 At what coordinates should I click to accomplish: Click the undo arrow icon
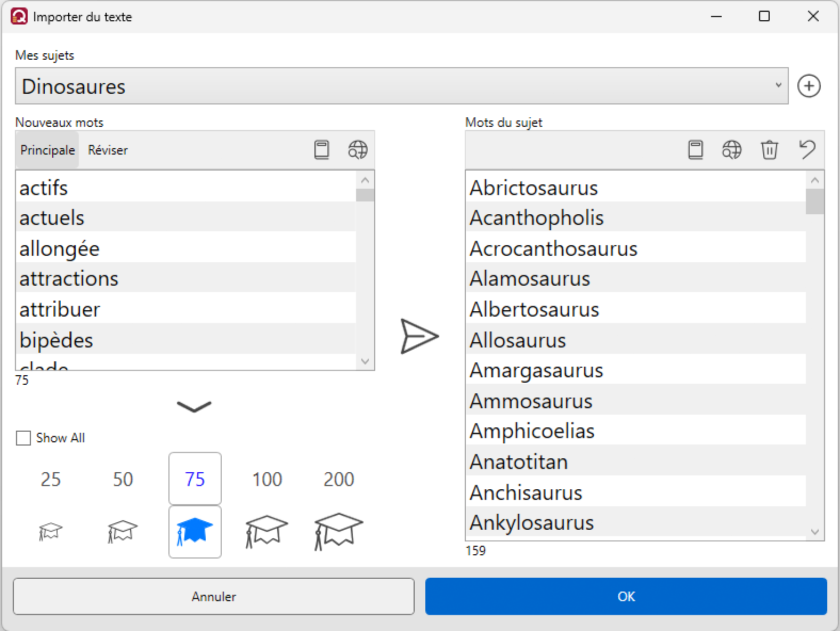coord(807,149)
